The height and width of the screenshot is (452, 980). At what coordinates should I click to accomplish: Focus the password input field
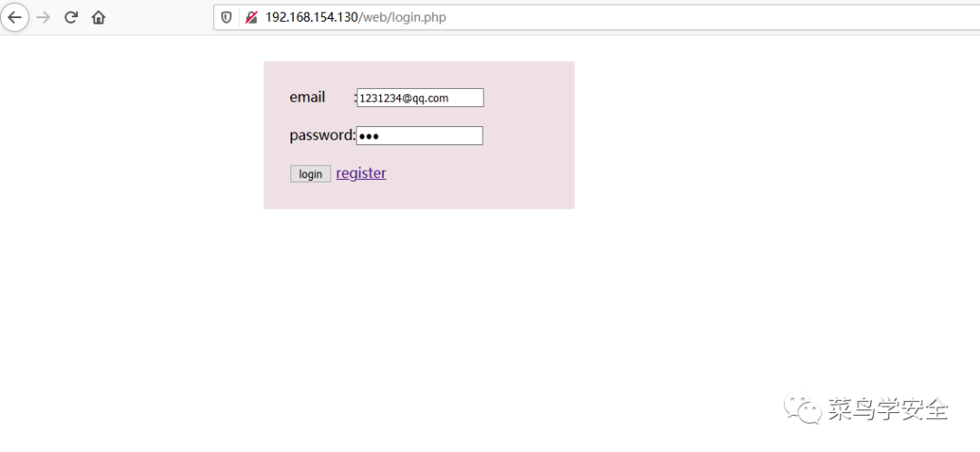pos(419,135)
